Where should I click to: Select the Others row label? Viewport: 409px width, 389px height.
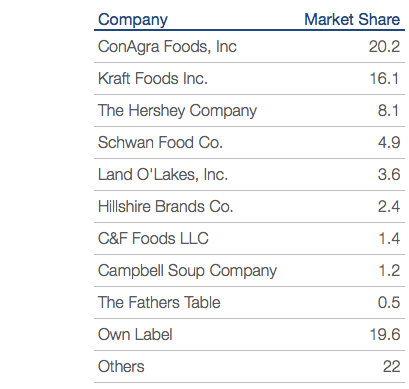(121, 367)
